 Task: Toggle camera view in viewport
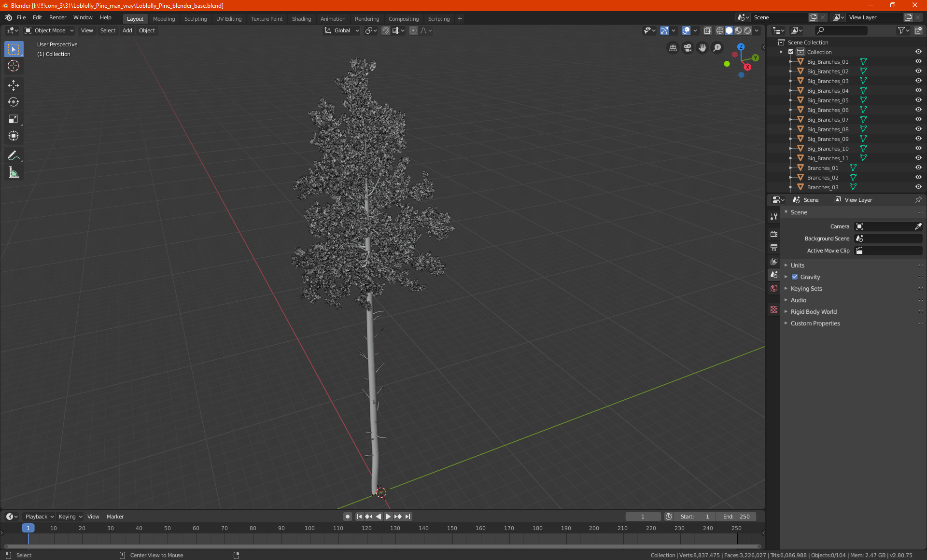coord(688,48)
